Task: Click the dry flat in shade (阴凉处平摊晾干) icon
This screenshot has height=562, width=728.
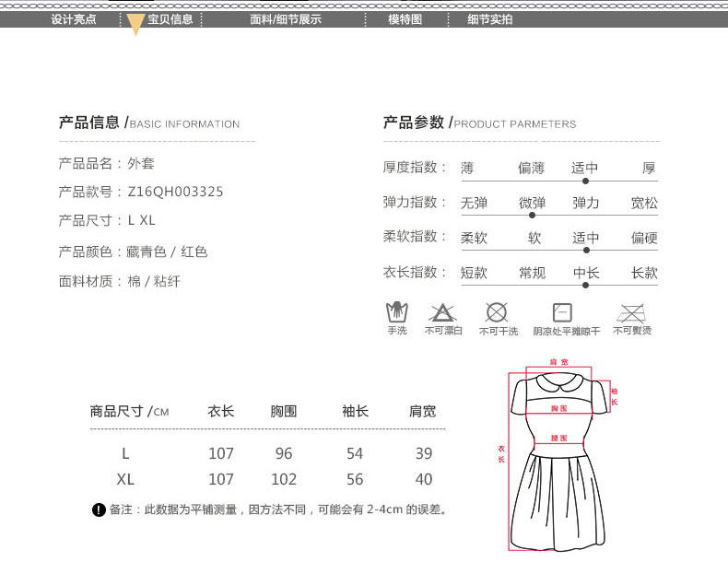Action: (562, 312)
